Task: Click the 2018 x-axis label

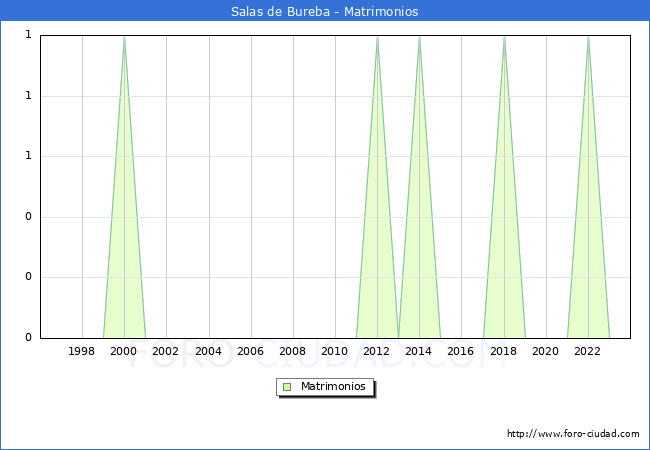Action: (503, 351)
